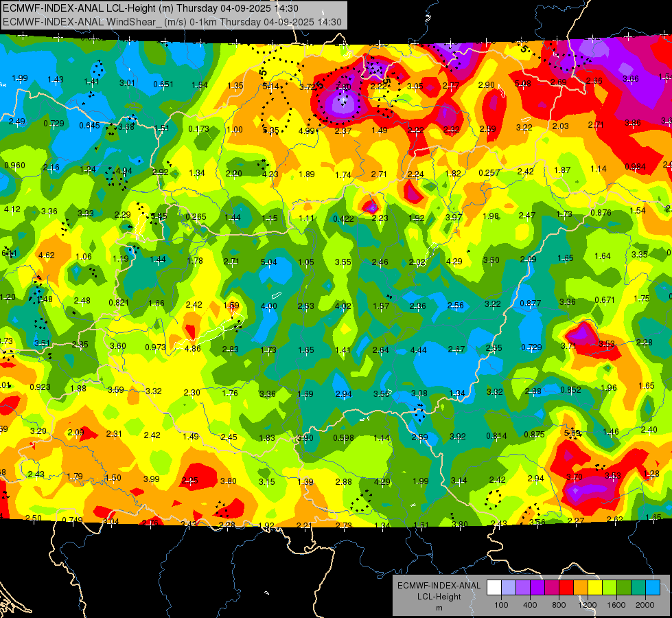Select the orange legend swatch

tap(581, 588)
